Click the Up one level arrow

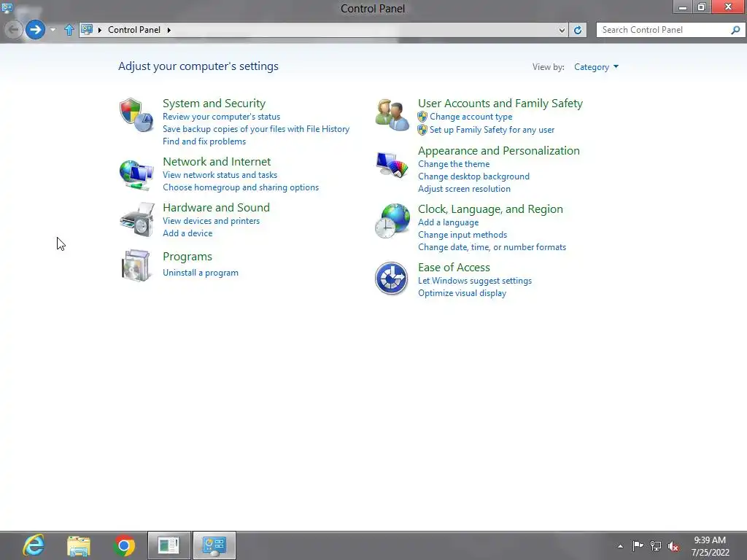pyautogui.click(x=69, y=30)
